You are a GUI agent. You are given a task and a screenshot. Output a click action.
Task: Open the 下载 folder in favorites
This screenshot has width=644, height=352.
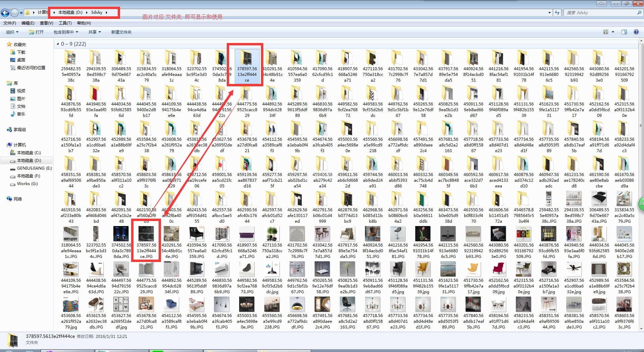(21, 52)
